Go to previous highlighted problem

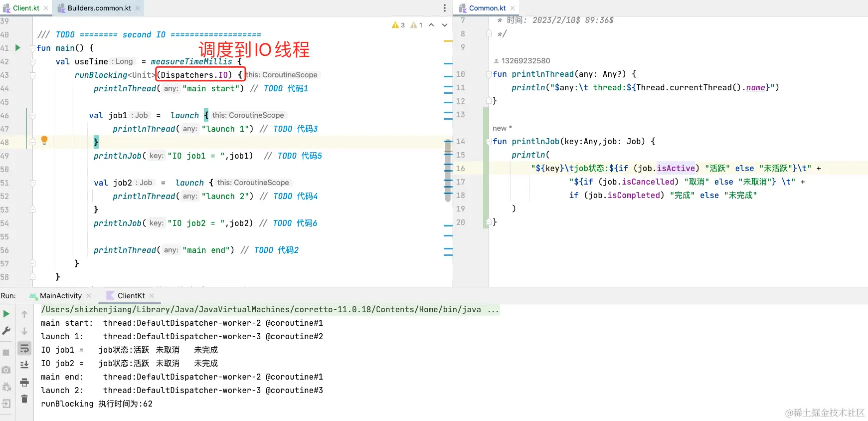pyautogui.click(x=431, y=25)
